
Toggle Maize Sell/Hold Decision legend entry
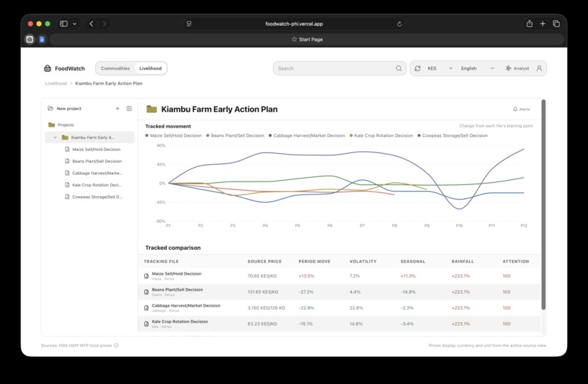coord(173,136)
